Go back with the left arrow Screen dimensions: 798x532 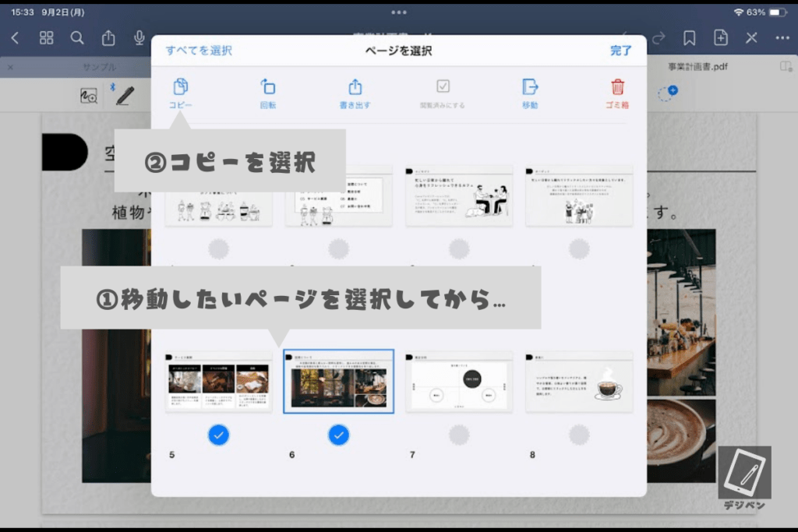[16, 37]
